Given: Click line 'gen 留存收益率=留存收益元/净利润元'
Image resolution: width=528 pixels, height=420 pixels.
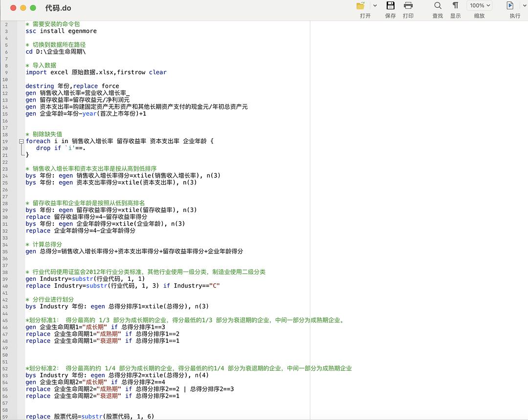Looking at the screenshot, I should click(x=77, y=100).
